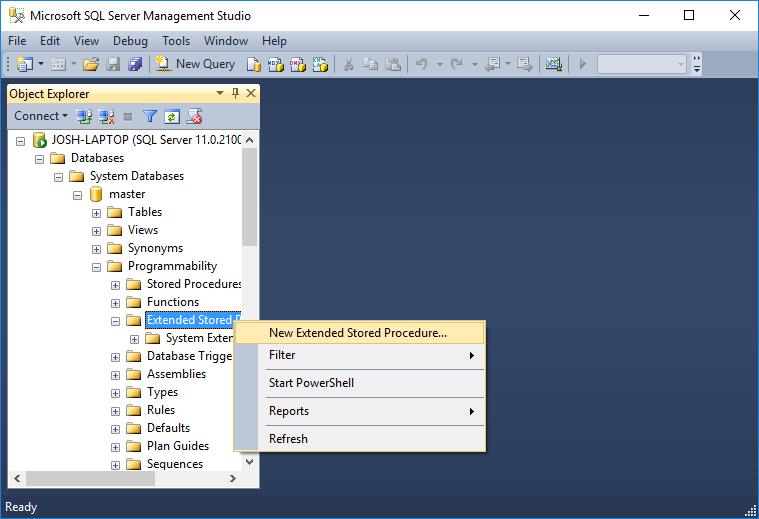Click the New Query button
759x519 pixels.
pyautogui.click(x=196, y=64)
